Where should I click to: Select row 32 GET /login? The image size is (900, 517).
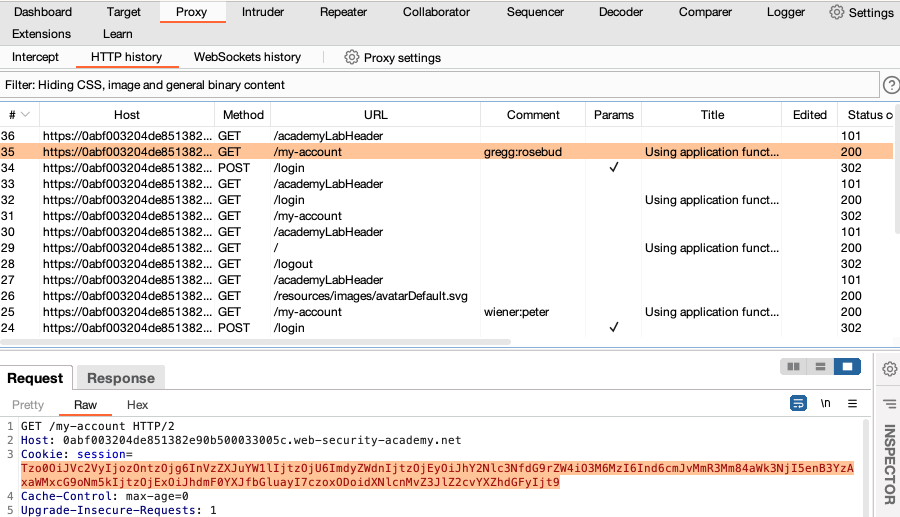pyautogui.click(x=447, y=200)
